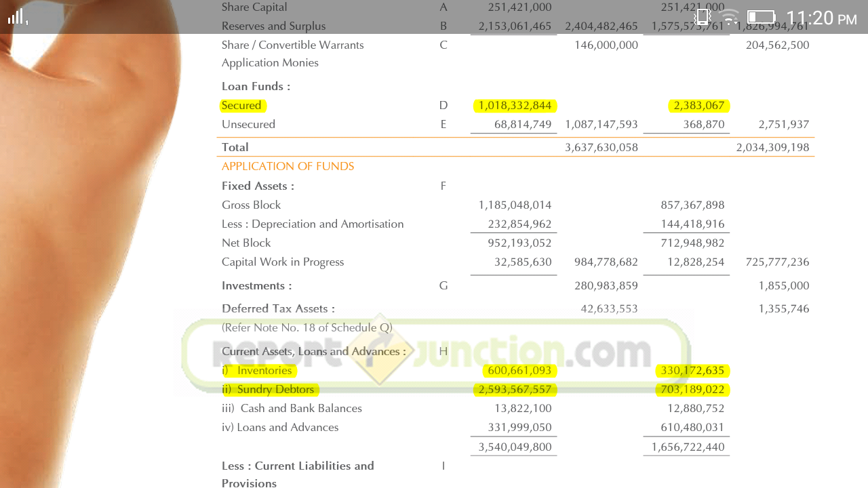
Task: Select unsecured value 368,870
Action: pyautogui.click(x=704, y=125)
